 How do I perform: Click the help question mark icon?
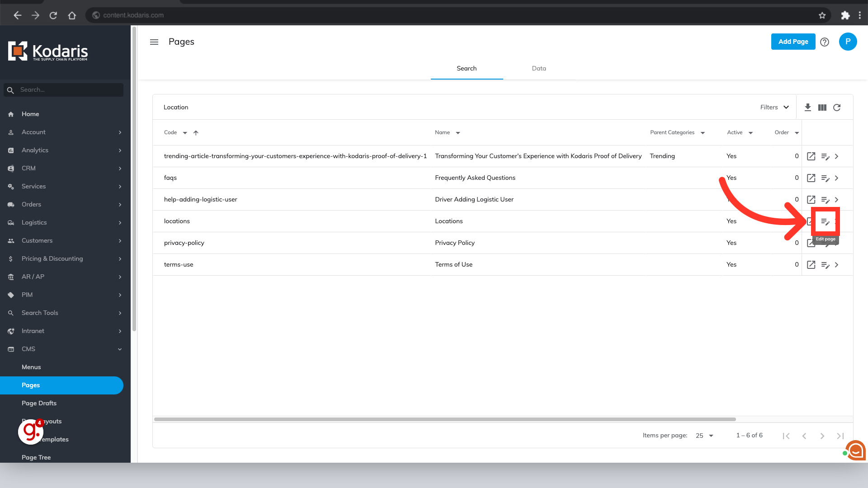(825, 42)
